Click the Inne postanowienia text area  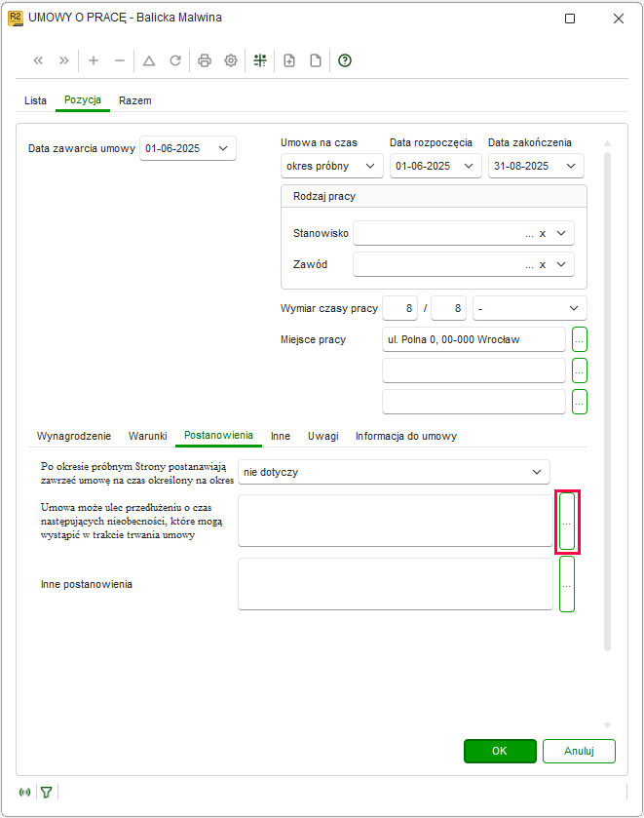point(396,584)
